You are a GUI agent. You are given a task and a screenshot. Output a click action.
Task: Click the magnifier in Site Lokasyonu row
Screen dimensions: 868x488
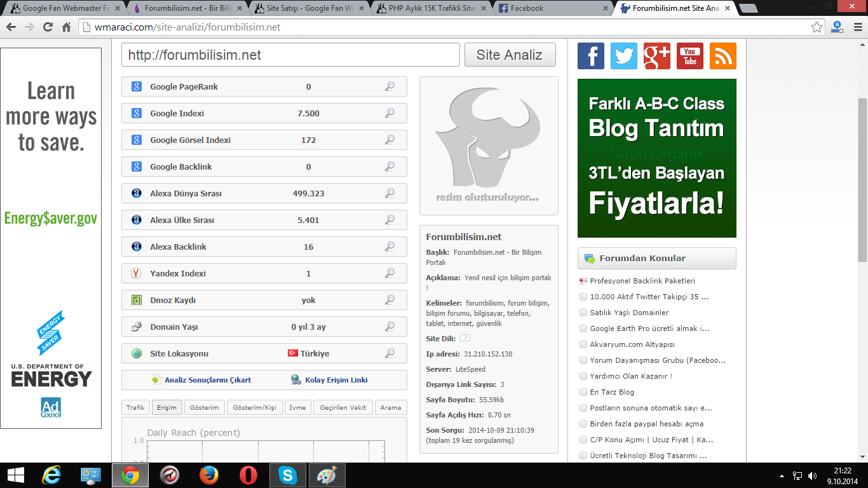pos(390,353)
